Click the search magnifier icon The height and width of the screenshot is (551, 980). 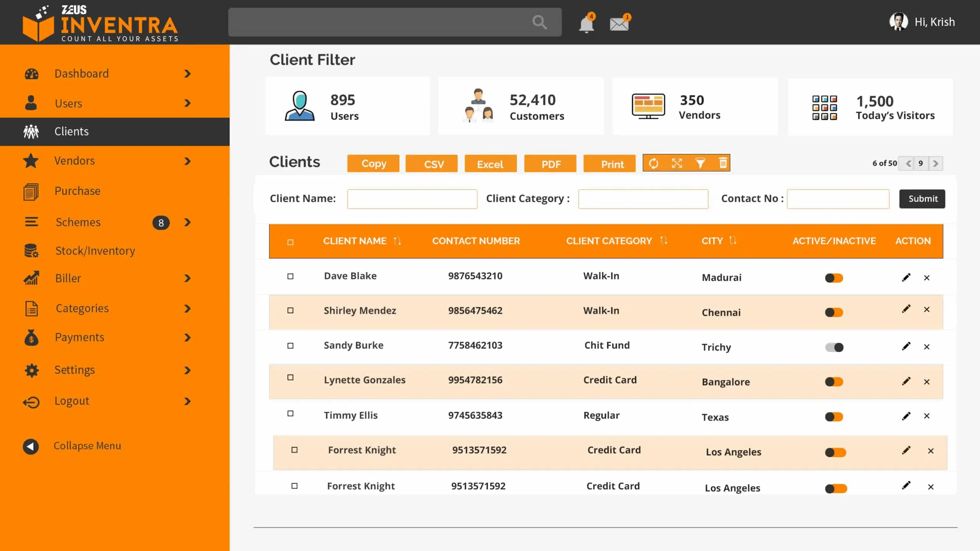(539, 22)
